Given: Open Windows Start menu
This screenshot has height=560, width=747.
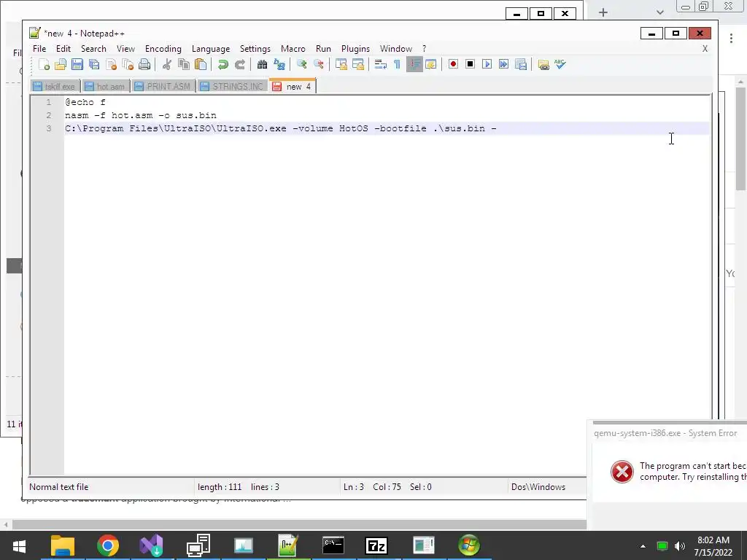Looking at the screenshot, I should point(19,545).
